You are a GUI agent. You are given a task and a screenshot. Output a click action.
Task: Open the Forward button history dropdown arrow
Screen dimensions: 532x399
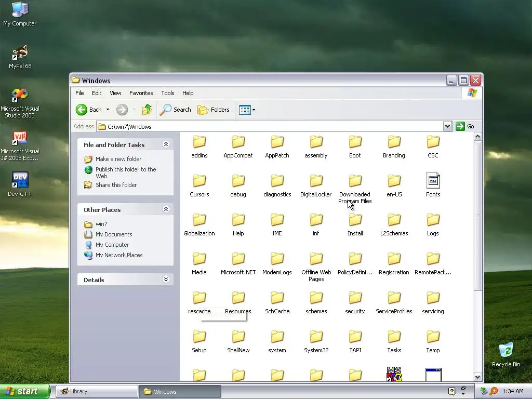click(x=134, y=110)
